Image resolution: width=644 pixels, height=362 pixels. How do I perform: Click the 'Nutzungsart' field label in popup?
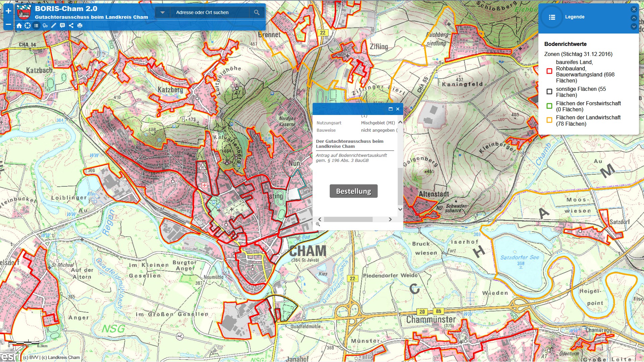click(329, 123)
